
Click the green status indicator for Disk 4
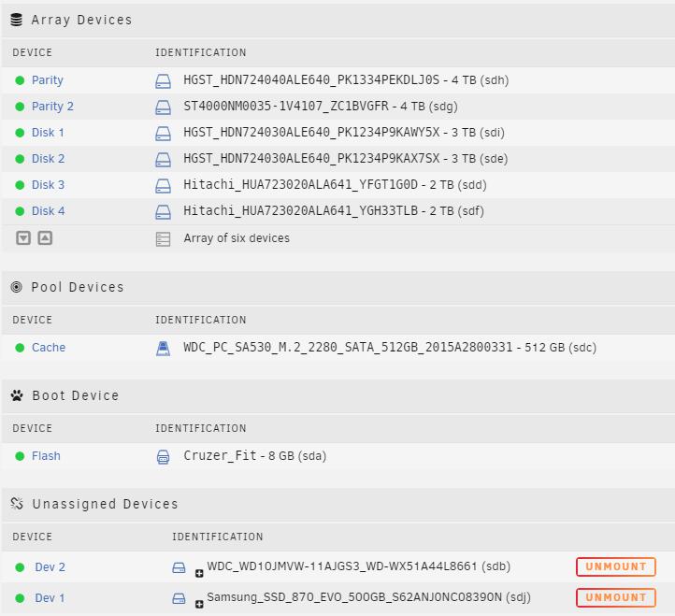[20, 211]
